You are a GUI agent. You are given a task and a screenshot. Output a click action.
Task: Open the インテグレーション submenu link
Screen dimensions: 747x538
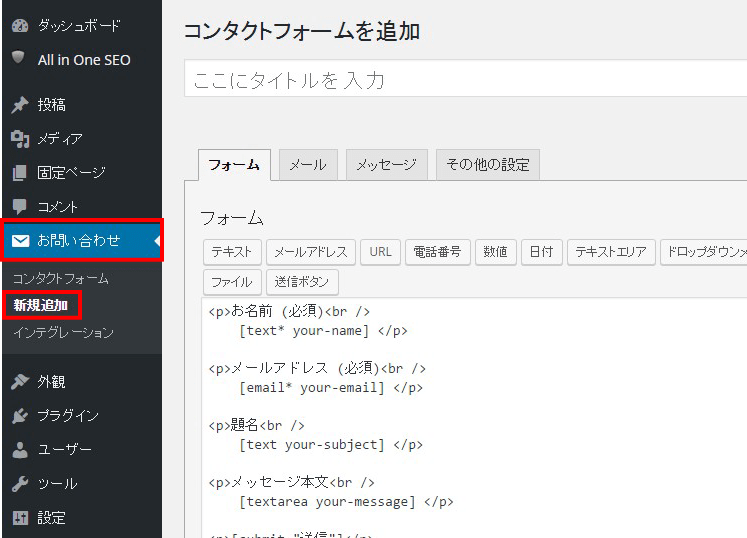click(63, 332)
